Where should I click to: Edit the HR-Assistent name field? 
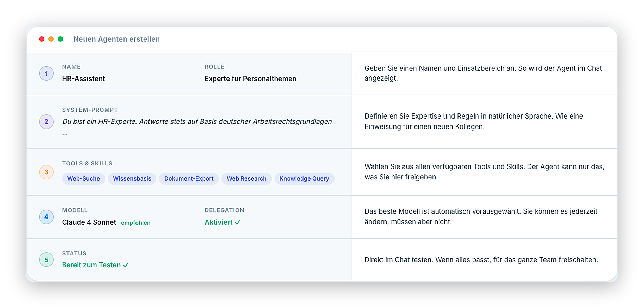pos(83,79)
